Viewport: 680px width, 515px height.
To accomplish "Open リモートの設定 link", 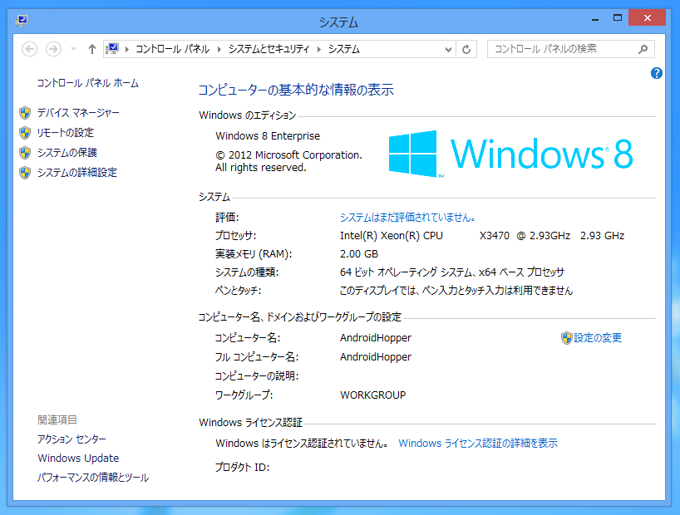I will pos(65,133).
